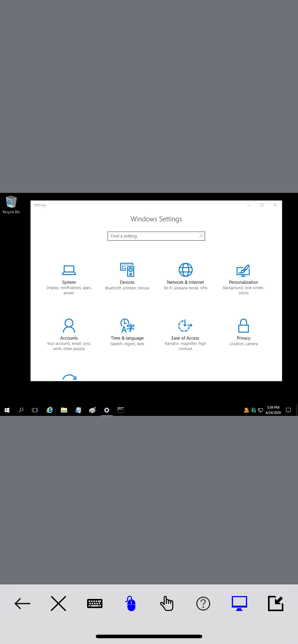Open Privacy settings
This screenshot has height=644, width=298.
coord(243,333)
